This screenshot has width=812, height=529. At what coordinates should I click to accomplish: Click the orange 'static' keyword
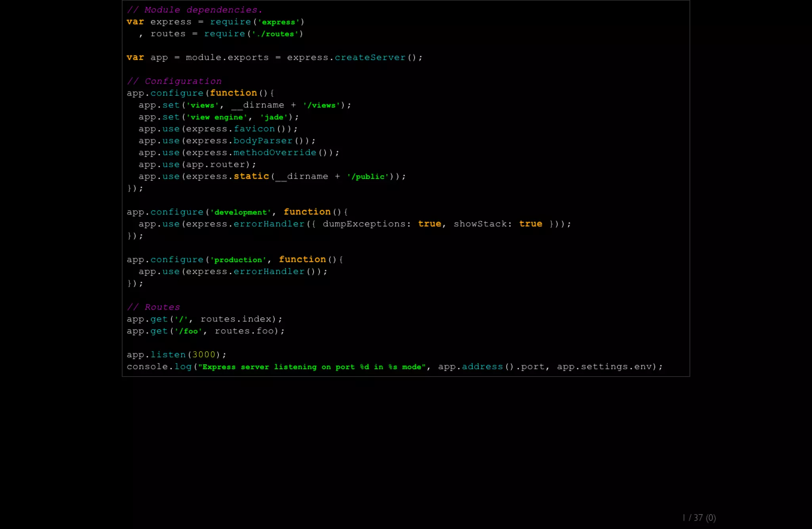pyautogui.click(x=251, y=176)
